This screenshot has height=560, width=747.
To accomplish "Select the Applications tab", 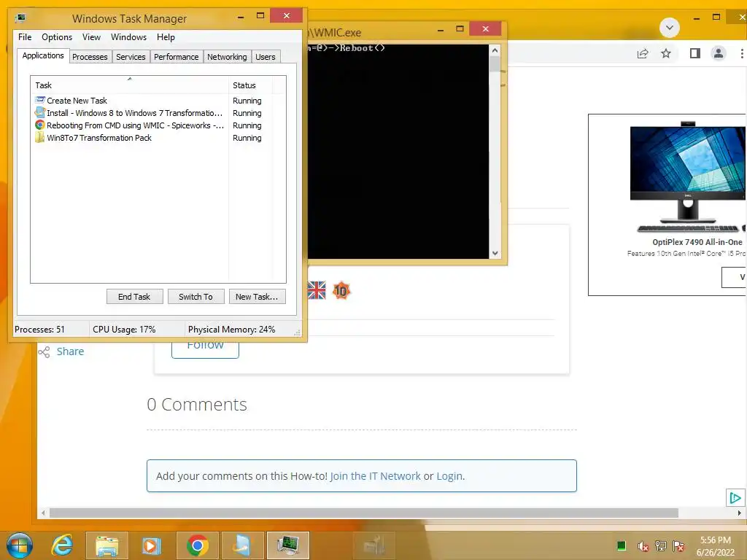I will click(x=43, y=55).
